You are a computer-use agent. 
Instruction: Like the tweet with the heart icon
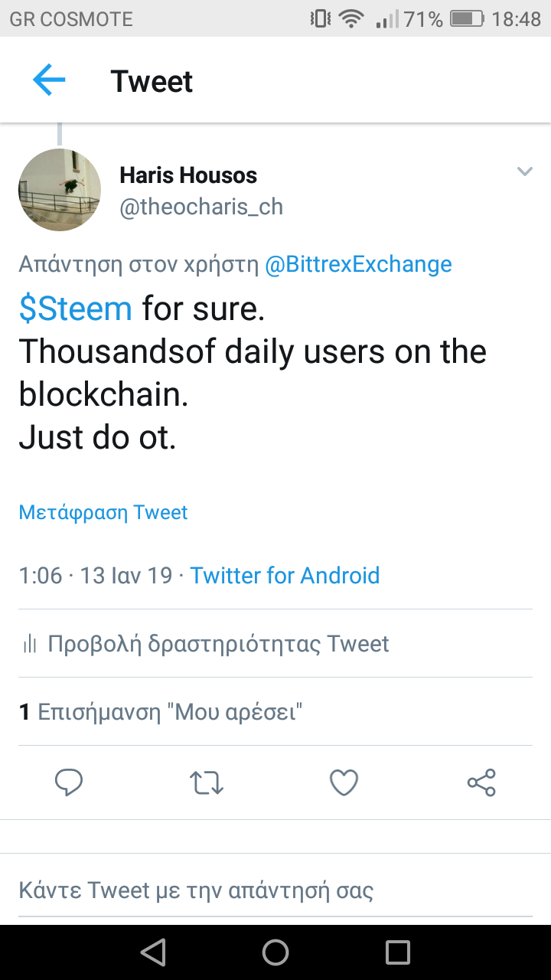pos(344,782)
